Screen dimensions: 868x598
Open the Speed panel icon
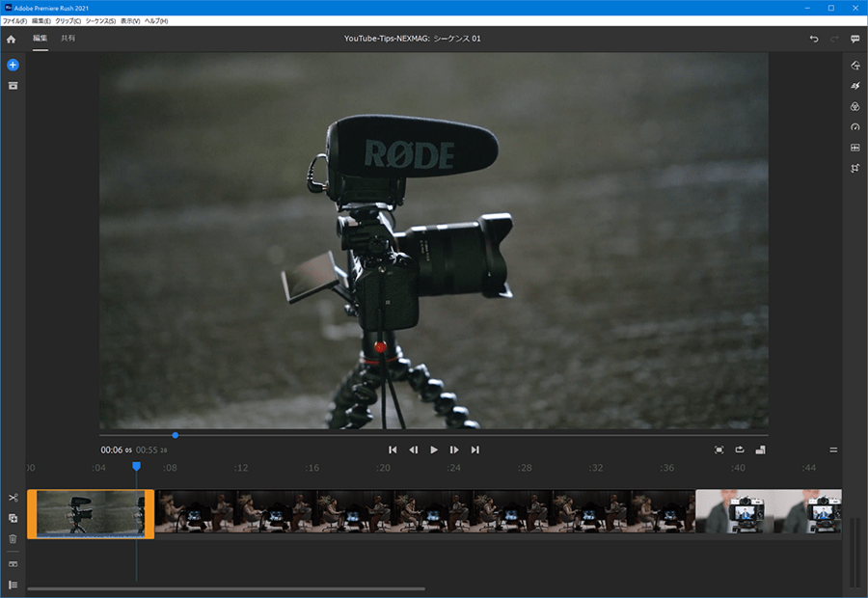[x=855, y=126]
